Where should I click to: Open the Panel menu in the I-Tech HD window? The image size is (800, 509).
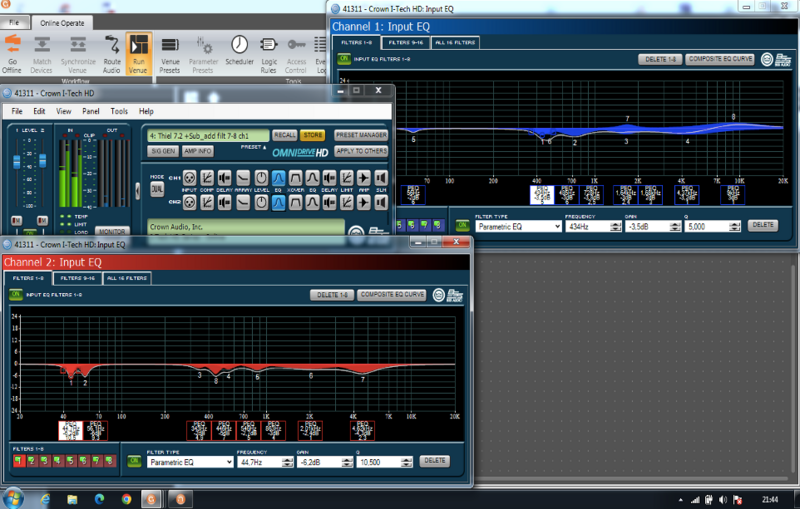coord(91,111)
